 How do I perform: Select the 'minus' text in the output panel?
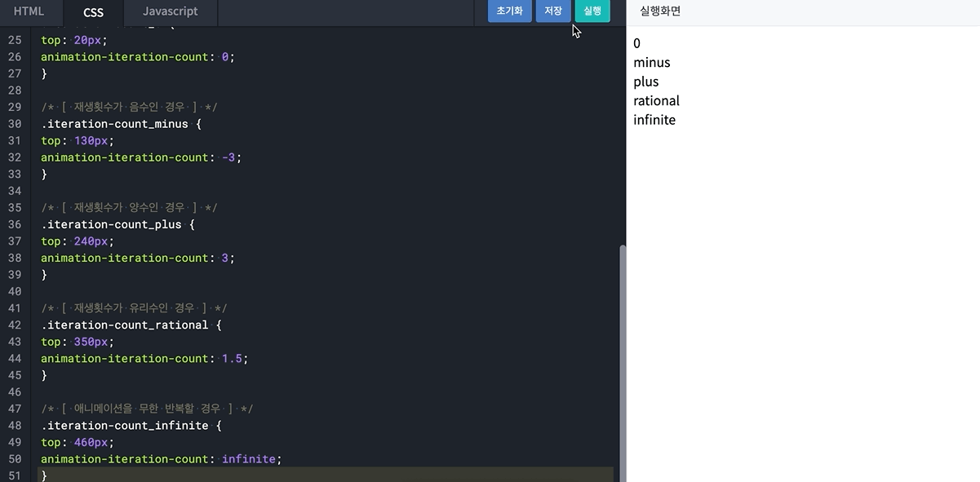[651, 62]
